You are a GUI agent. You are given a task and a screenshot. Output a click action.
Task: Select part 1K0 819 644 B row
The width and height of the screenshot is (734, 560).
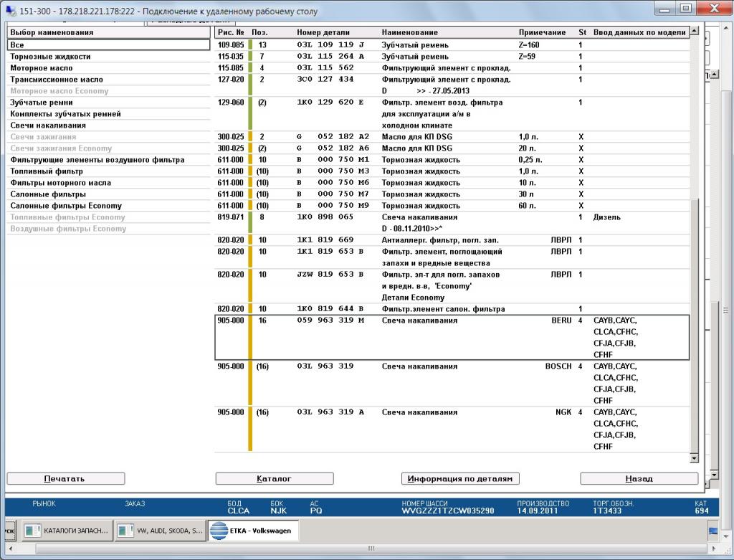pyautogui.click(x=452, y=309)
